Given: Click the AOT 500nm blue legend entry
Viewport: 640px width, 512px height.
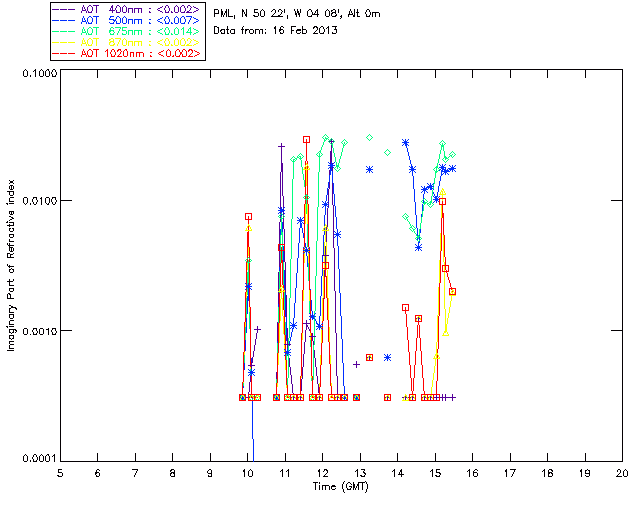Looking at the screenshot, I should click(127, 20).
